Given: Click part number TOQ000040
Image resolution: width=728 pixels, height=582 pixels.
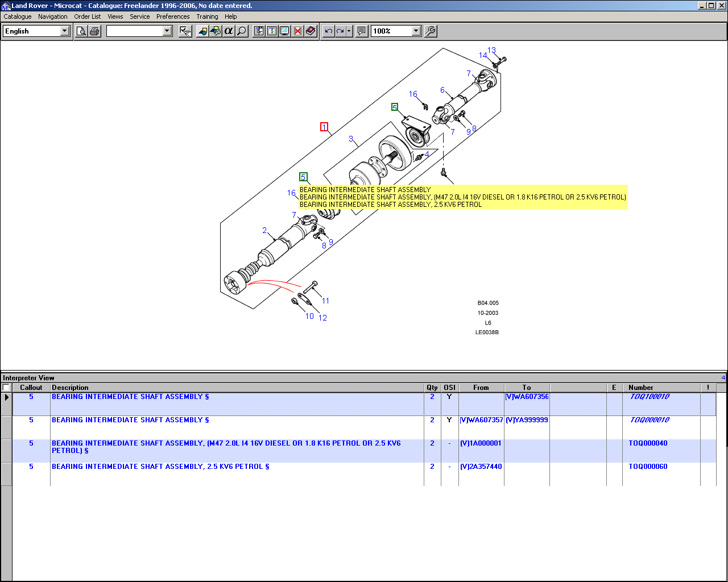Looking at the screenshot, I should (x=648, y=443).
